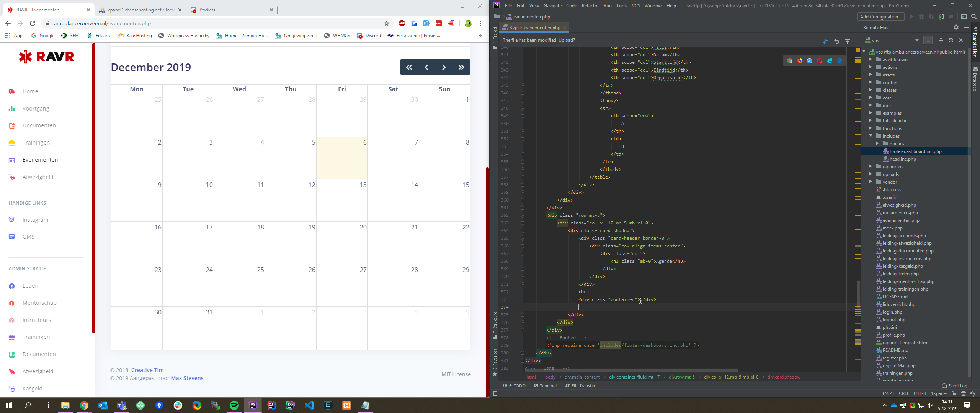The height and width of the screenshot is (413, 980).
Task: Click Add Configuration button
Action: (x=880, y=16)
